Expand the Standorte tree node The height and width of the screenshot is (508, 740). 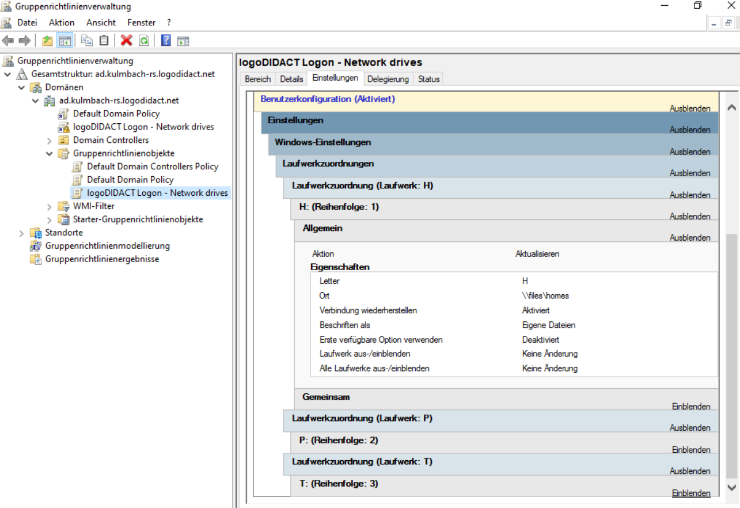(21, 233)
